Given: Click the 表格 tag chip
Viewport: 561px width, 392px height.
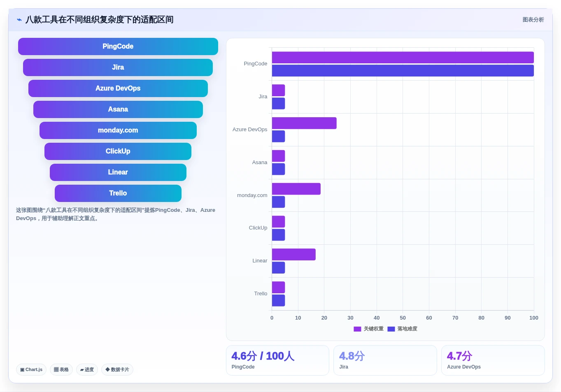Looking at the screenshot, I should [x=61, y=369].
